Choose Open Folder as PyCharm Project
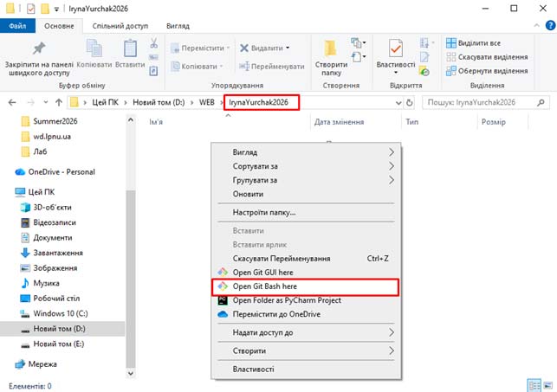Screen dimensions: 557x392 click(306, 300)
